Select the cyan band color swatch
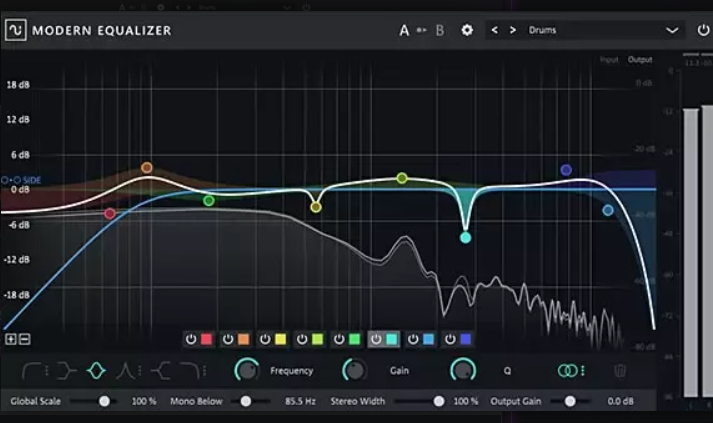Image resolution: width=713 pixels, height=423 pixels. click(392, 339)
